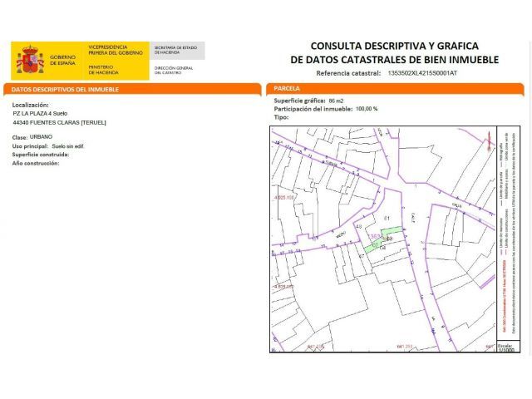This screenshot has width=532, height=399.
Task: Select the cadastral reference 1353502XL4215S0001AT
Action: 422,73
